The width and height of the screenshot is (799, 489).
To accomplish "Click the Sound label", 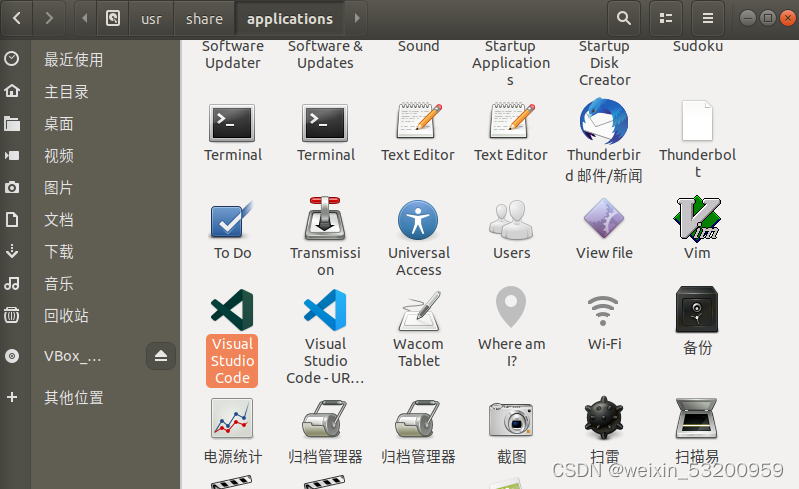I will click(418, 46).
